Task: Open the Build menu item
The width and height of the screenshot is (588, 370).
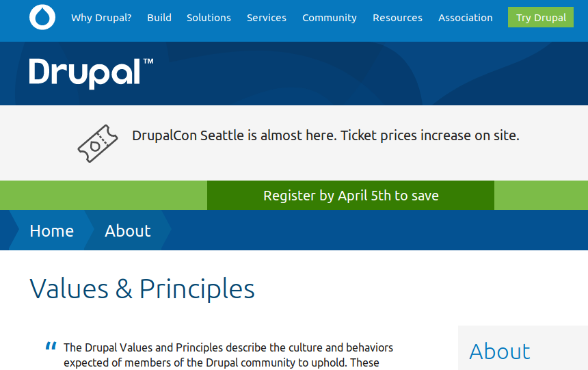Action: click(159, 18)
